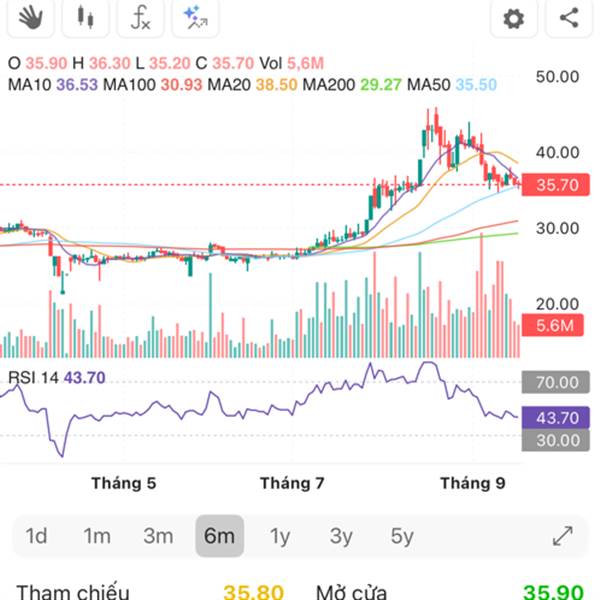Switch to 3y timeframe
This screenshot has height=600, width=600.
(341, 536)
